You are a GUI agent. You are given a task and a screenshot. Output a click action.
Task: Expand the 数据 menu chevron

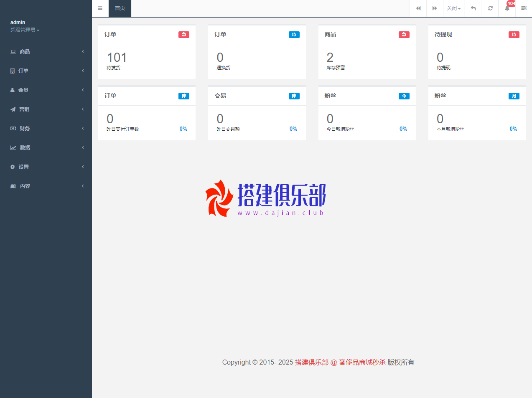coord(83,147)
